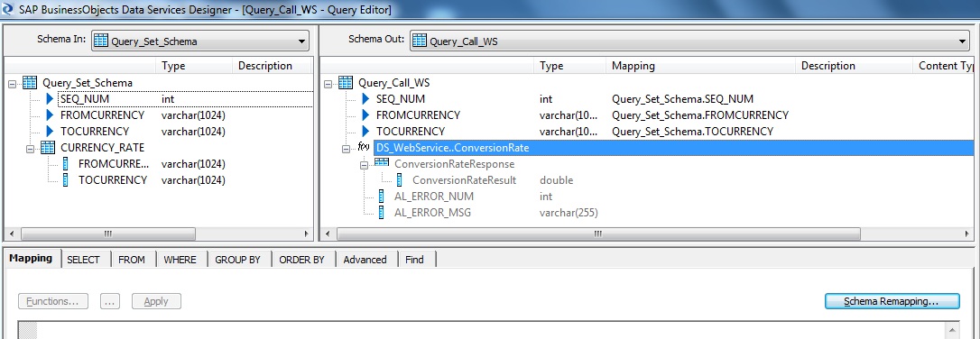The width and height of the screenshot is (980, 339).
Task: Click the SAP Data Services app icon in title bar
Action: pyautogui.click(x=7, y=9)
